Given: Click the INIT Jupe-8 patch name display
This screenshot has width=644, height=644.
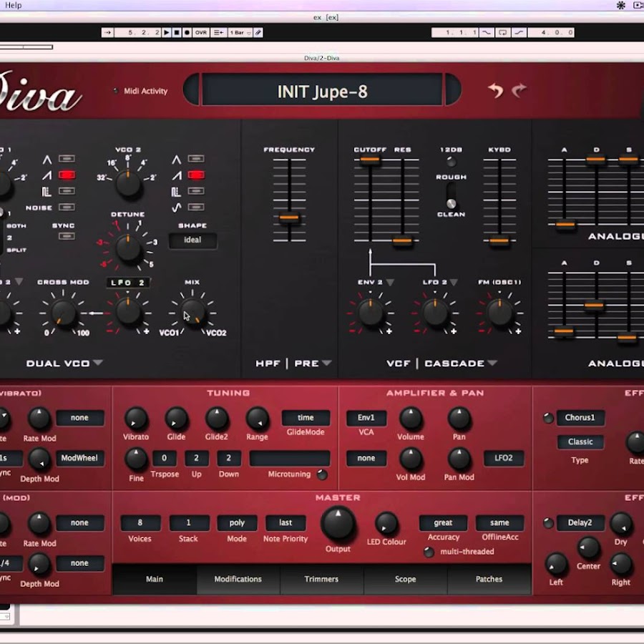Looking at the screenshot, I should click(x=322, y=91).
